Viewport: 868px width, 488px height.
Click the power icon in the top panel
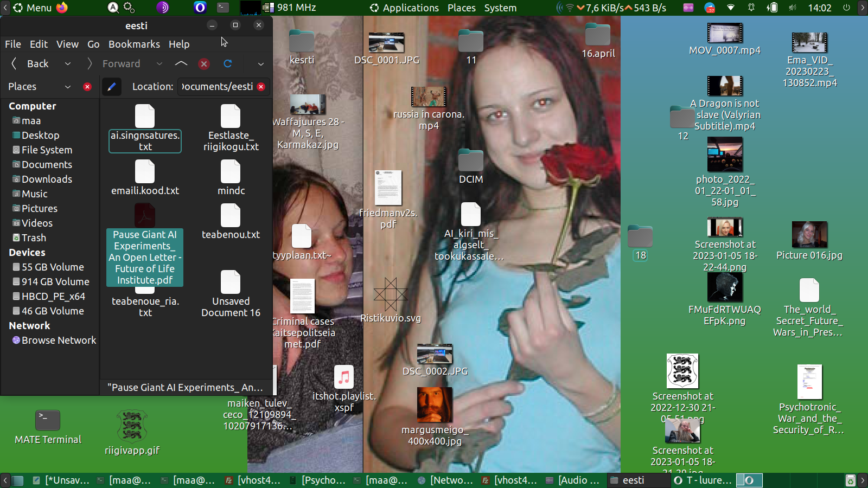click(x=846, y=8)
